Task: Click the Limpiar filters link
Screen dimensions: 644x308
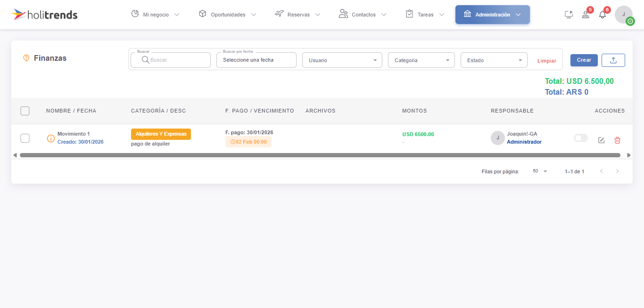Action: (546, 61)
